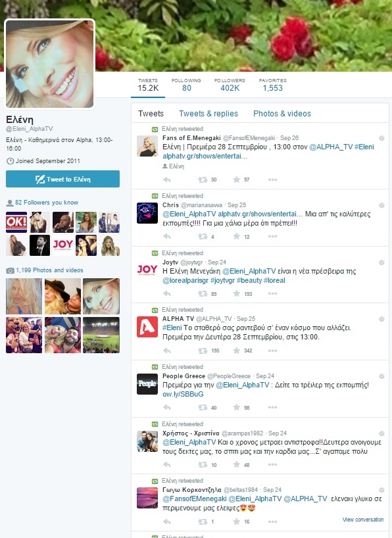Click the Tweet to Ελένη button
This screenshot has width=392, height=538.
click(63, 179)
